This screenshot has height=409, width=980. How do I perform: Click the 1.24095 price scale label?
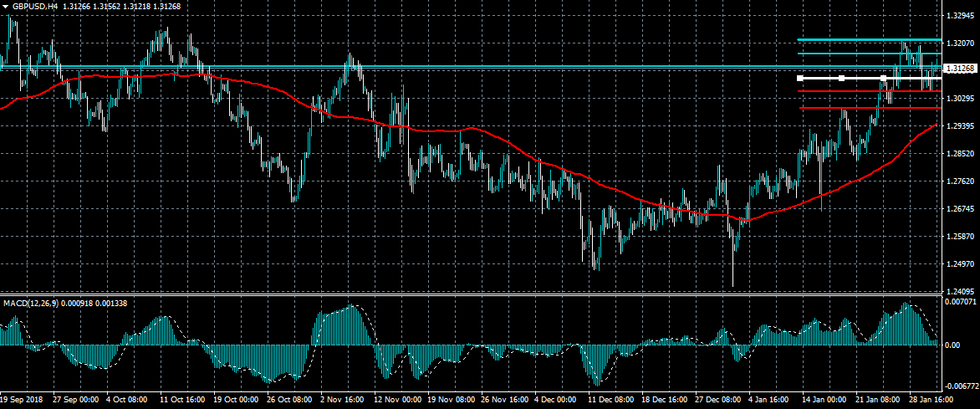(x=959, y=292)
